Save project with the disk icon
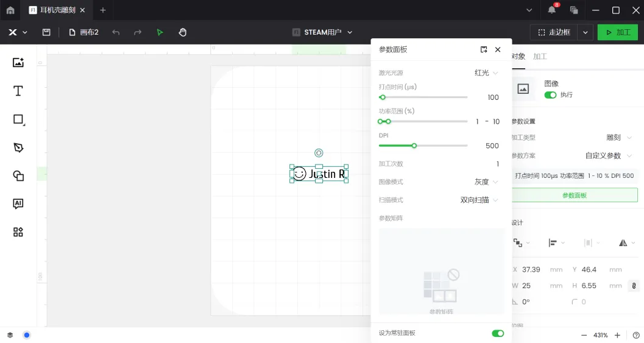Screen dimensions: 644x343 pos(46,32)
